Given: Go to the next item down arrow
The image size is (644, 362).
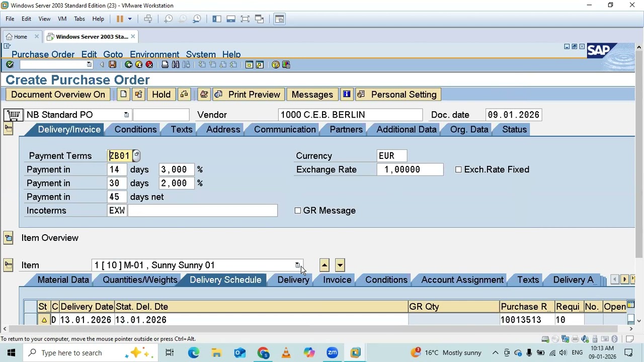Looking at the screenshot, I should [x=340, y=265].
